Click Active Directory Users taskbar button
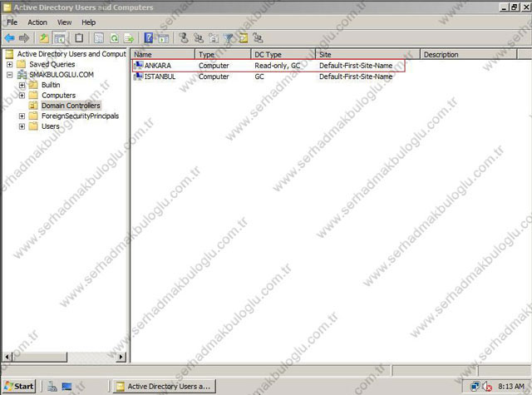The height and width of the screenshot is (395, 532). (165, 386)
